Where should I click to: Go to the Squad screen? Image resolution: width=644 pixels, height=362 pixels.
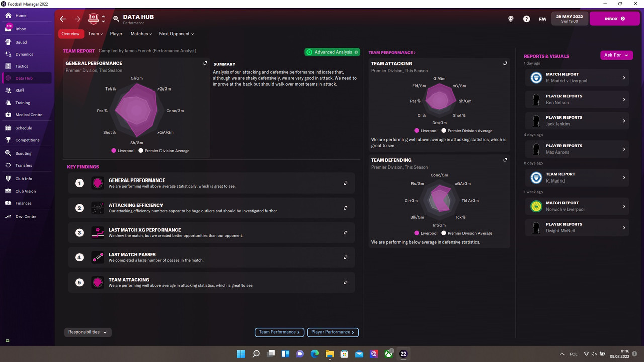[27, 42]
